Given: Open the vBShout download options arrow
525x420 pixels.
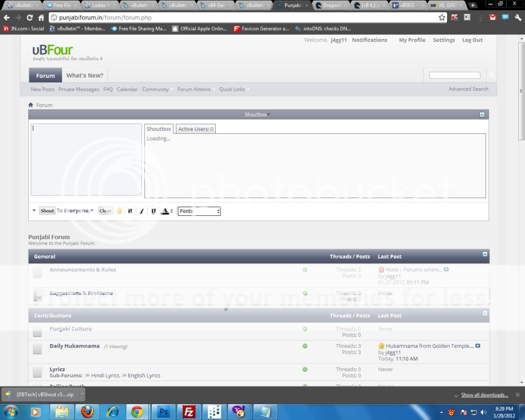Looking at the screenshot, I should [x=83, y=394].
